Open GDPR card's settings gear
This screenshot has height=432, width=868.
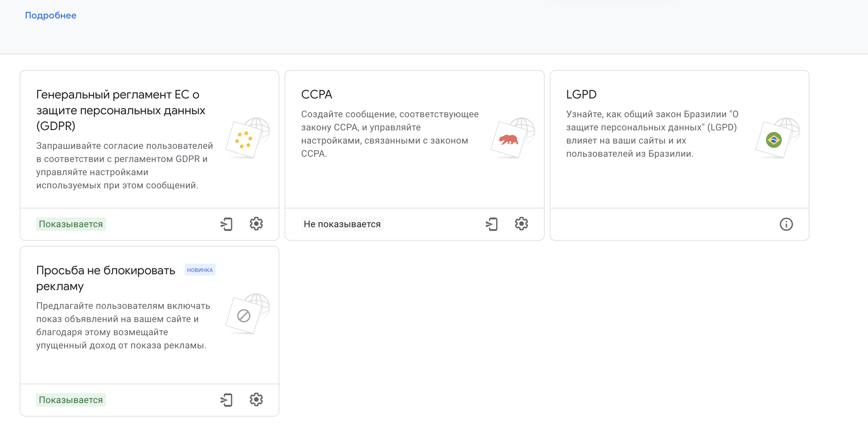256,224
